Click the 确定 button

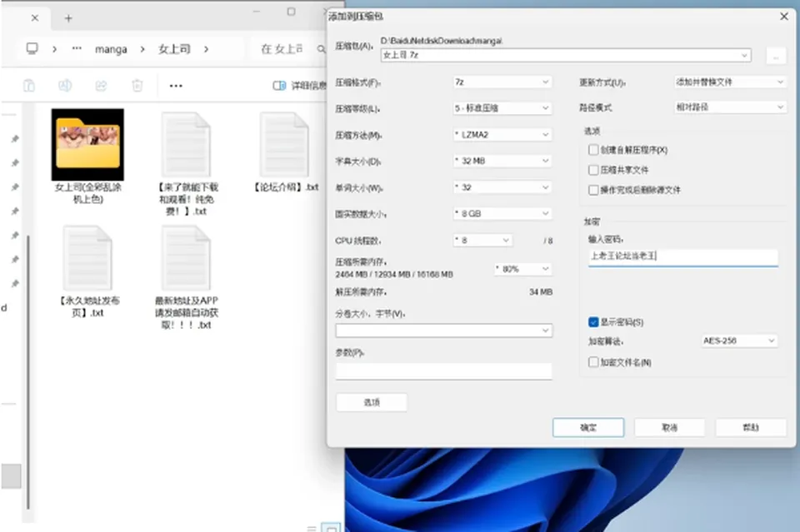click(x=588, y=428)
